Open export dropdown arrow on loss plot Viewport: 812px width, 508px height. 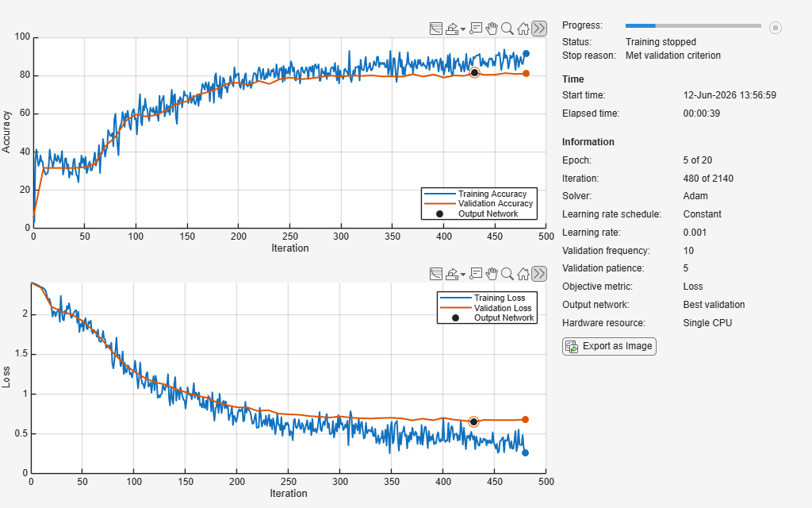pyautogui.click(x=462, y=274)
